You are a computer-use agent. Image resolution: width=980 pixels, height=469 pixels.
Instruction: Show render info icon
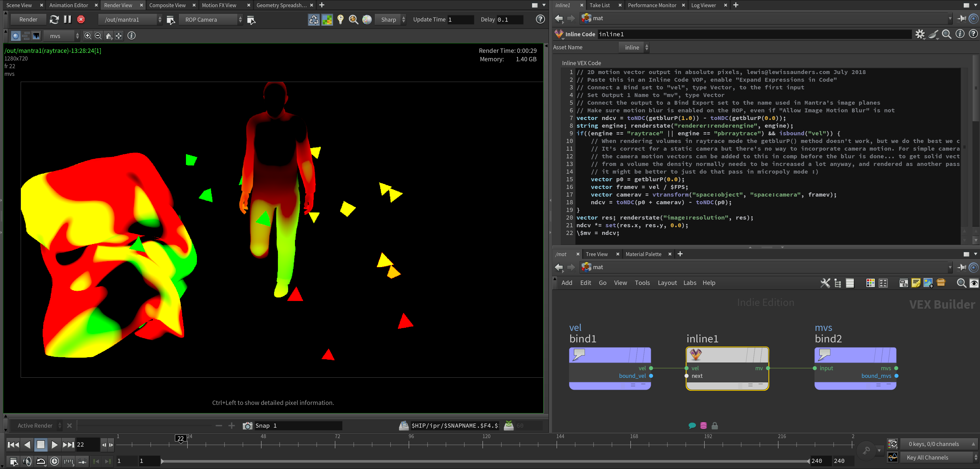(x=131, y=36)
